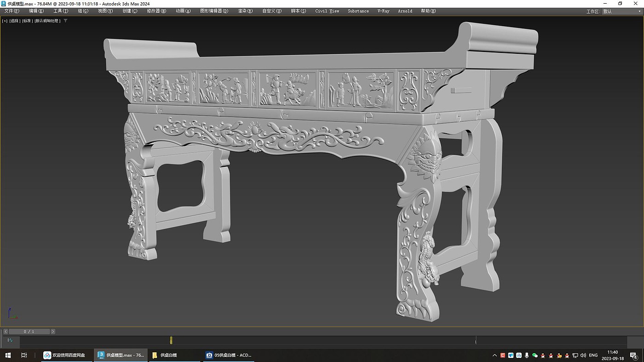Click the viewport filter funnel icon
This screenshot has width=644, height=362.
coord(65,21)
